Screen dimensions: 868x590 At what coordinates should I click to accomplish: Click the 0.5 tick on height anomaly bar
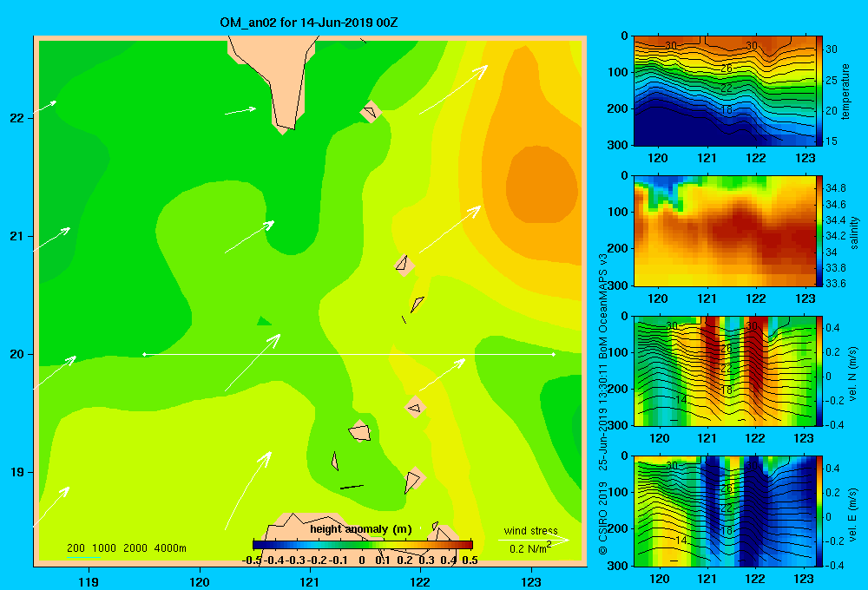click(470, 560)
